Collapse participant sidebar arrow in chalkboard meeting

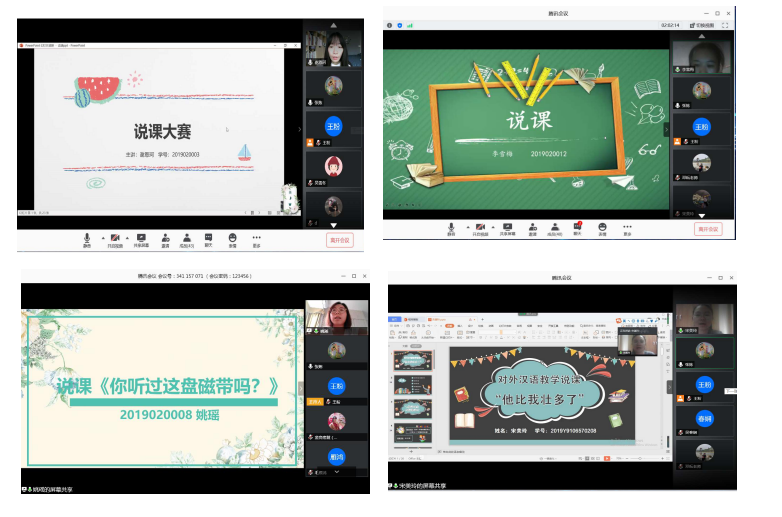[667, 129]
